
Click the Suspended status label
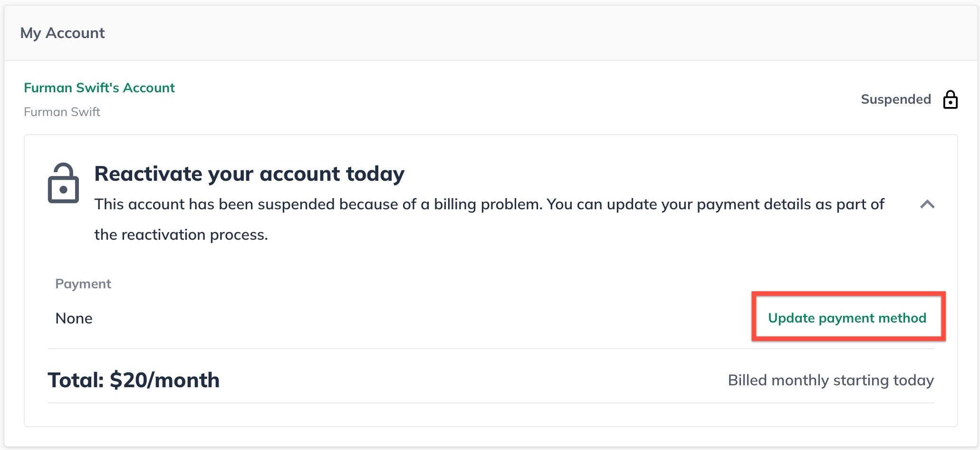pos(896,99)
